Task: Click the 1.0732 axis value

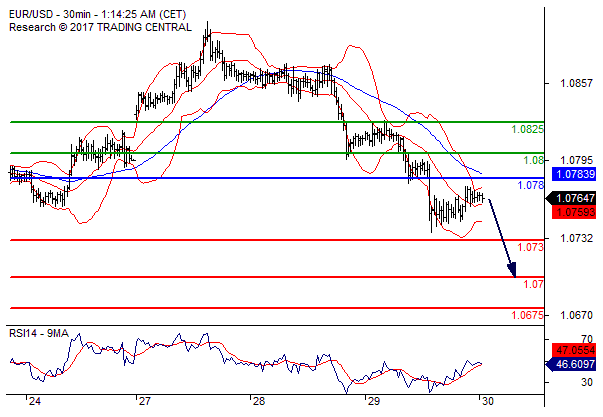Action: pos(576,239)
